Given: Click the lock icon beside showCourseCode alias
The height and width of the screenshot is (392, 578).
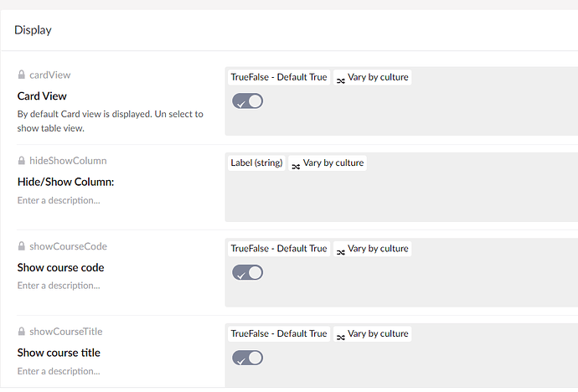Looking at the screenshot, I should pyautogui.click(x=22, y=246).
